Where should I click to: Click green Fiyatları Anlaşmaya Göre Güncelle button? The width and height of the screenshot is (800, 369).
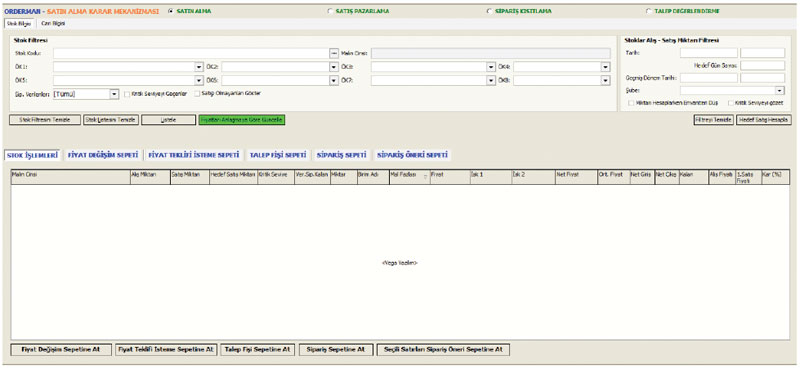pos(242,120)
